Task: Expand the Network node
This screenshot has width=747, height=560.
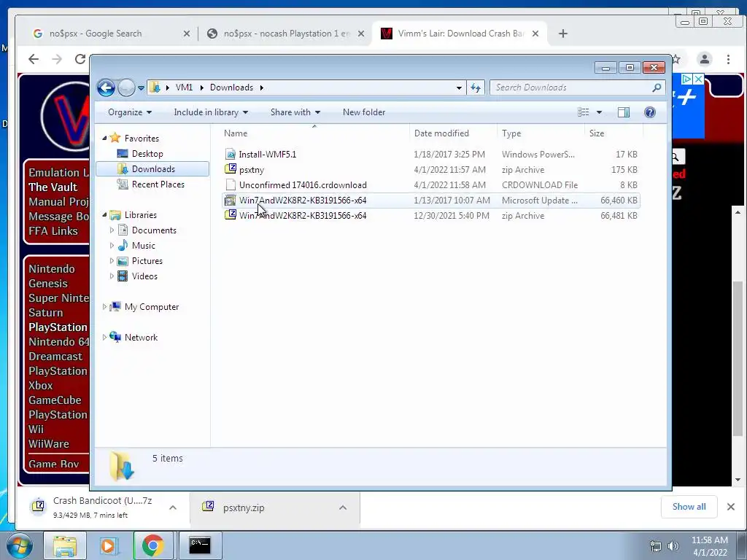Action: (x=104, y=338)
